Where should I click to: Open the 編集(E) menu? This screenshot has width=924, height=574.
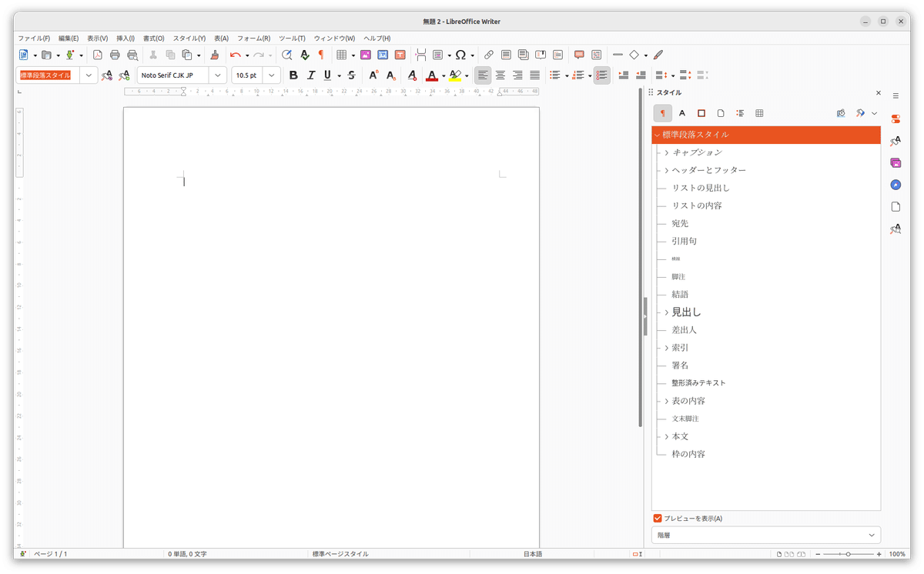(69, 38)
